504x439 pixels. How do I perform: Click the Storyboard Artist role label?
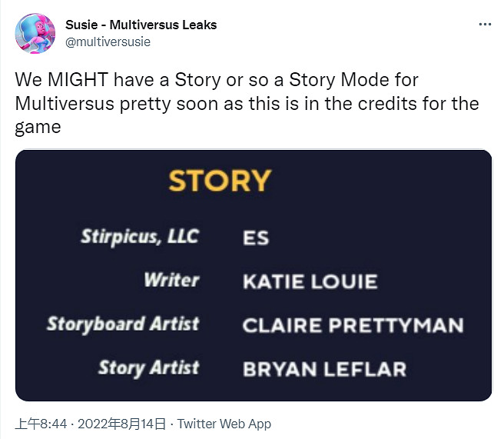tap(122, 324)
